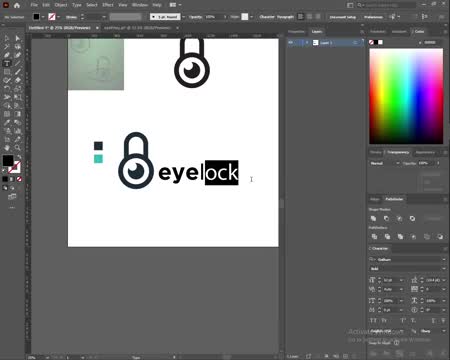Click the Preferences button
This screenshot has width=450, height=360.
coord(373,17)
